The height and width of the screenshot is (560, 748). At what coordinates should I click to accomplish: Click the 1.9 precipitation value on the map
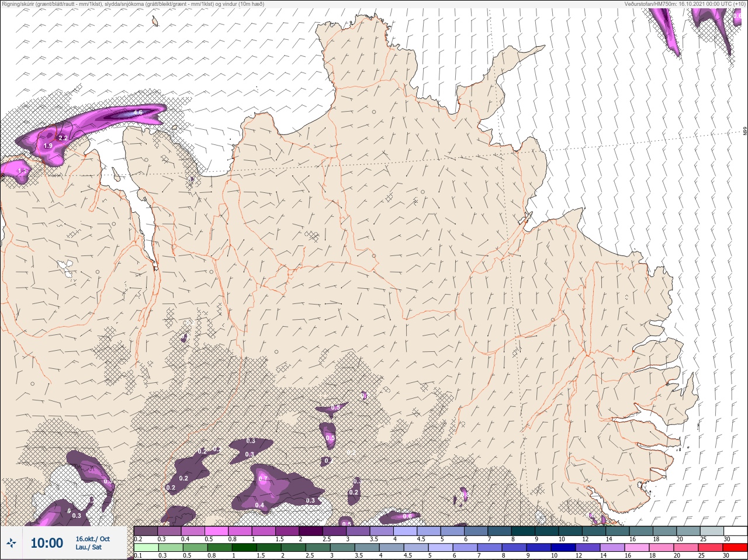[48, 146]
